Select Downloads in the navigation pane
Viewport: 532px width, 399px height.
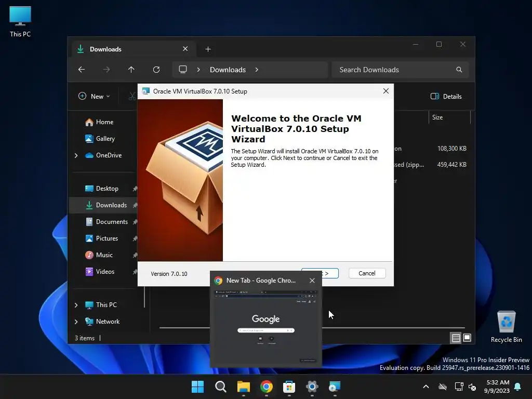click(111, 205)
